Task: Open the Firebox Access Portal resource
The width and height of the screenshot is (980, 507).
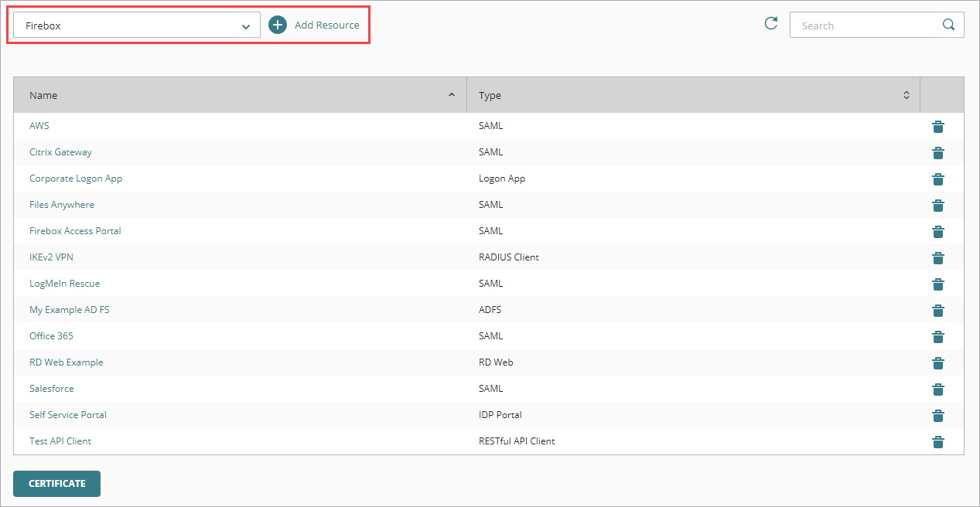Action: [75, 231]
